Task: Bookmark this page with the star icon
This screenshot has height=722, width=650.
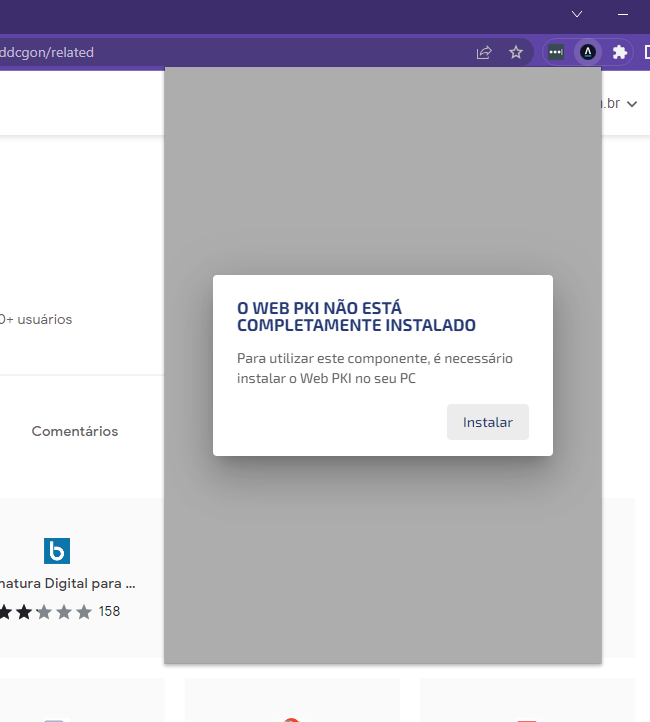Action: click(516, 52)
